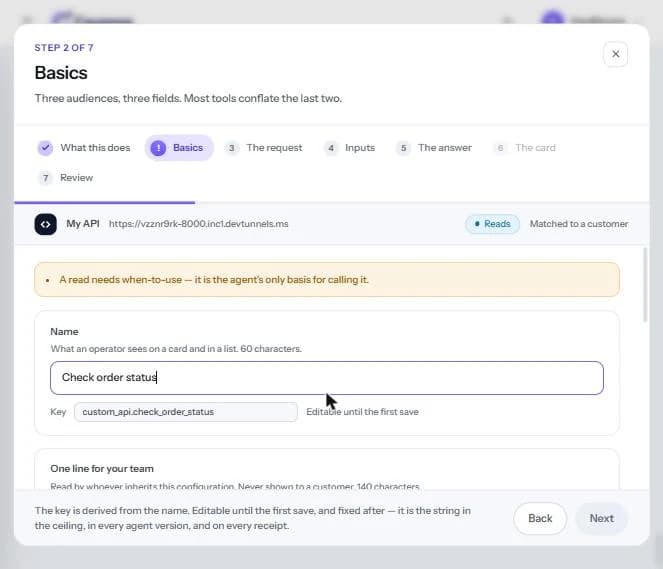This screenshot has height=569, width=663.
Task: Select the Basics step tab
Action: click(x=179, y=148)
